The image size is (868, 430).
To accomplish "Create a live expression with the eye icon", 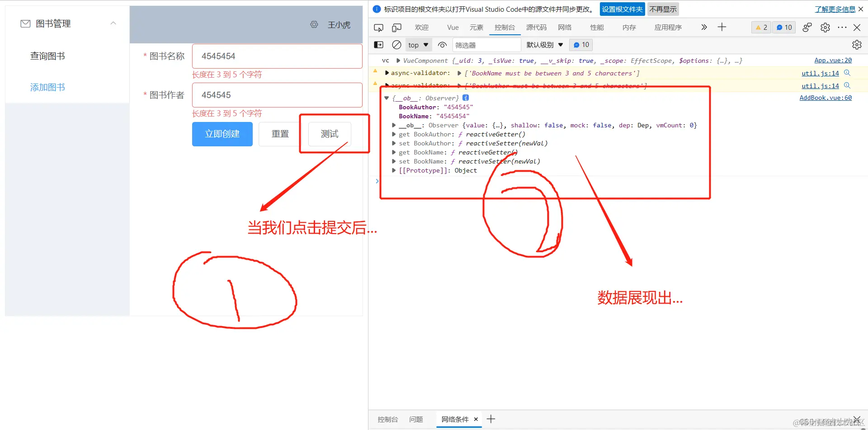I will coord(442,45).
